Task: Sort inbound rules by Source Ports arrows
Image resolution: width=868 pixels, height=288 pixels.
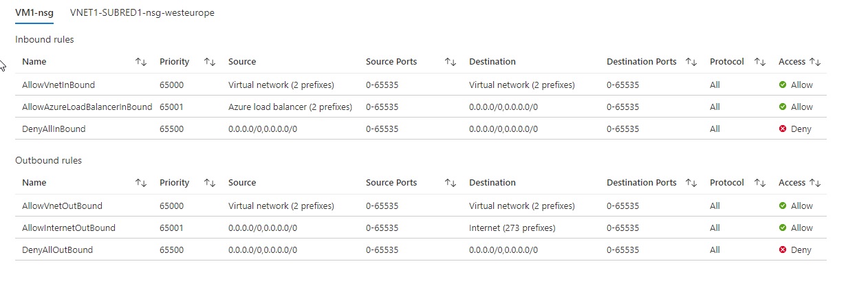Action: 451,62
